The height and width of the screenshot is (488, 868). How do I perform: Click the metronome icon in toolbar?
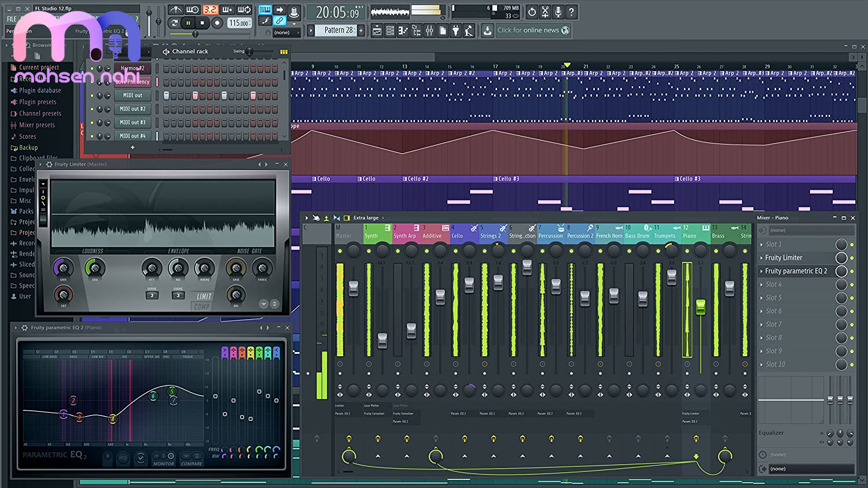[x=175, y=10]
